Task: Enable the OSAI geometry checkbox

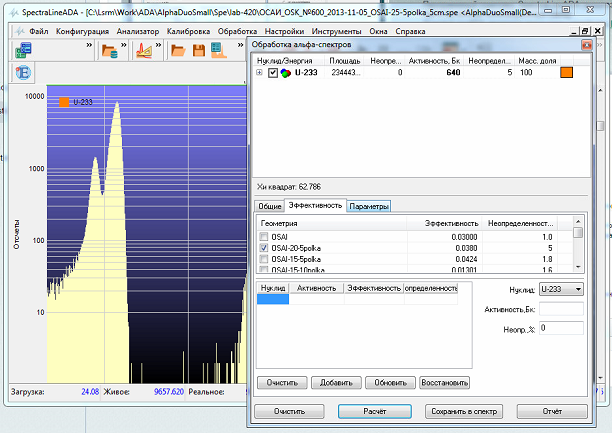Action: coord(264,237)
